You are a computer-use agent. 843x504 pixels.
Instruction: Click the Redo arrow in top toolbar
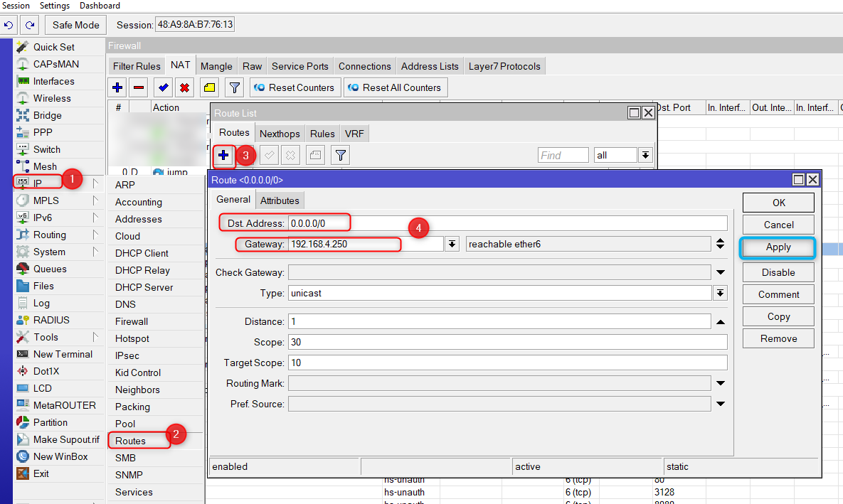point(30,25)
